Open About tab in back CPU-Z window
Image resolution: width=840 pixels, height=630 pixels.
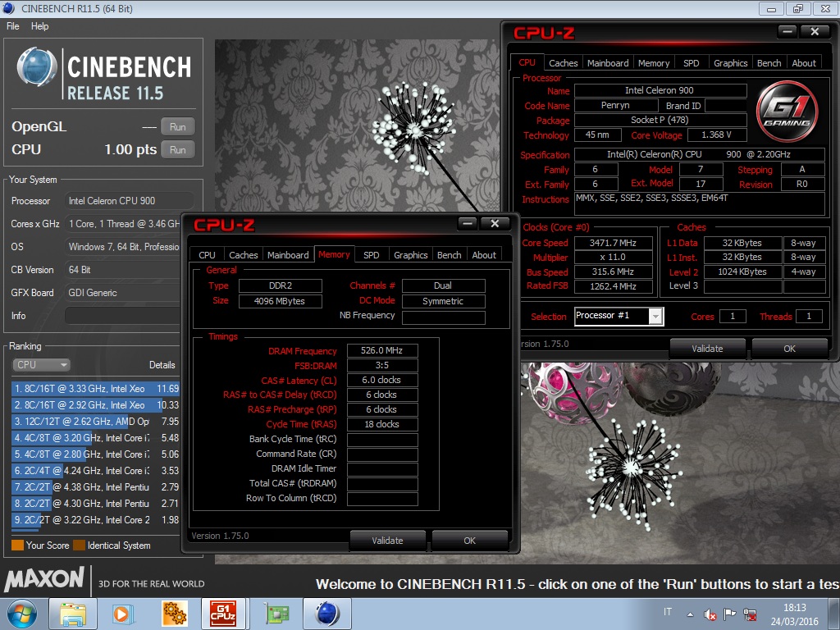[804, 62]
